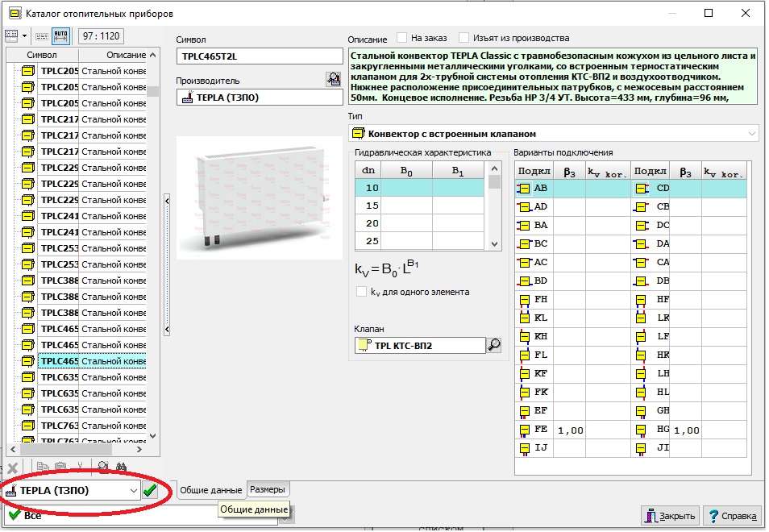Click the B1 column header

[458, 171]
